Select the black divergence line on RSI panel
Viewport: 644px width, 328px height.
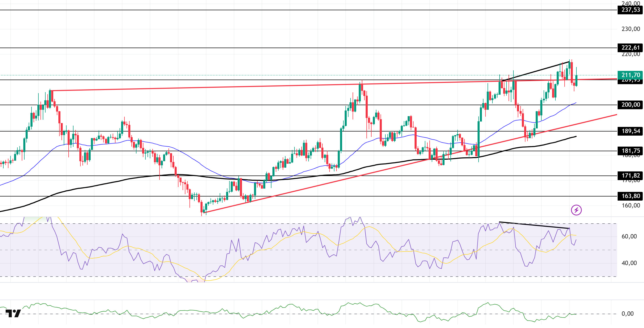[x=534, y=225]
